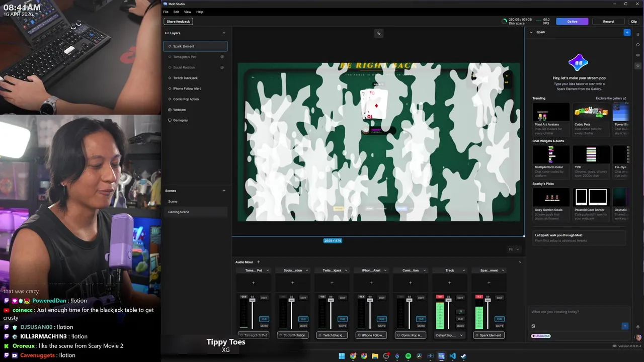Click Share feedback button
Screen dimensions: 644x362
tap(178, 22)
